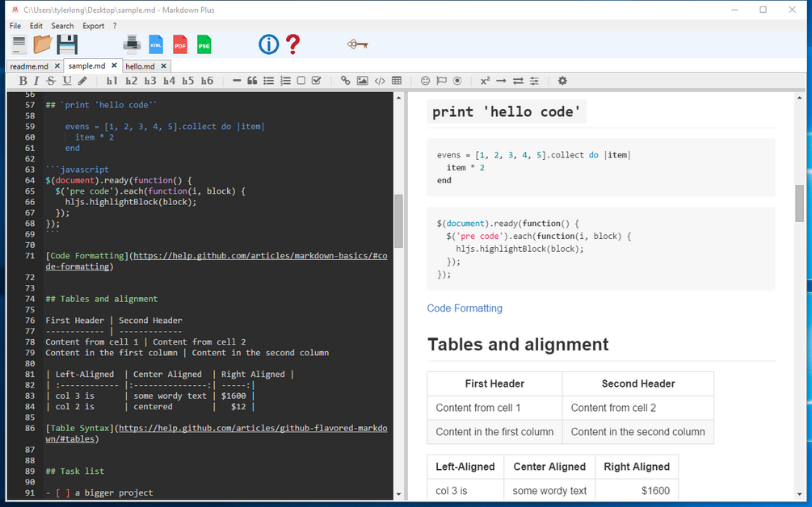
Task: Click the 'Second Header' table cell in preview
Action: click(x=638, y=383)
